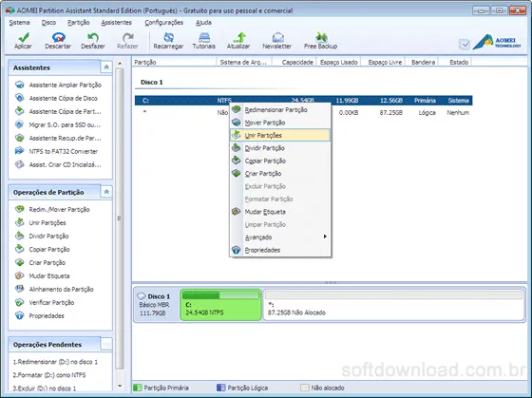Sort by the Espaço Livre column header
The width and height of the screenshot is (532, 398).
(384, 62)
